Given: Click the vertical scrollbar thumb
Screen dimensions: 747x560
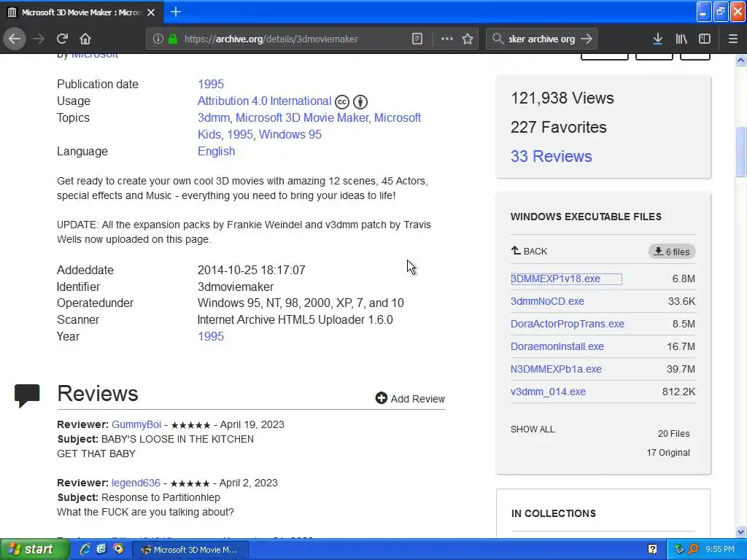Looking at the screenshot, I should [x=741, y=152].
